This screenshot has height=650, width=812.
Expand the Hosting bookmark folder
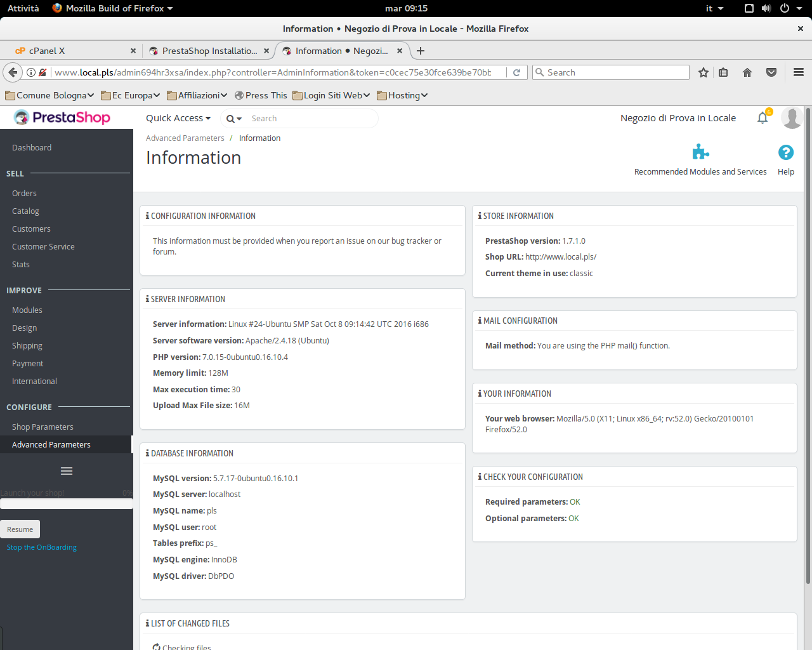[x=402, y=95]
